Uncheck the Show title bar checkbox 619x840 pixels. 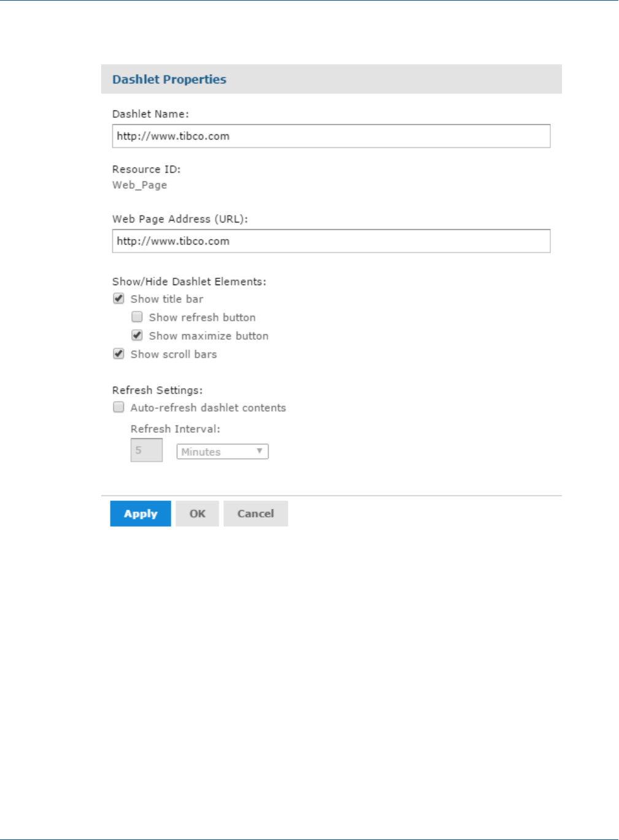click(x=119, y=299)
